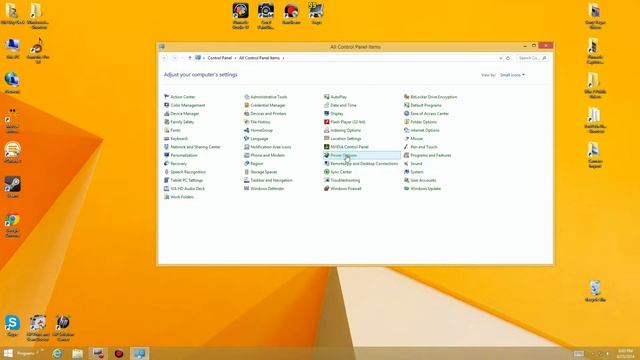Open the Keyboard settings icon
640x360 pixels.
click(167, 139)
